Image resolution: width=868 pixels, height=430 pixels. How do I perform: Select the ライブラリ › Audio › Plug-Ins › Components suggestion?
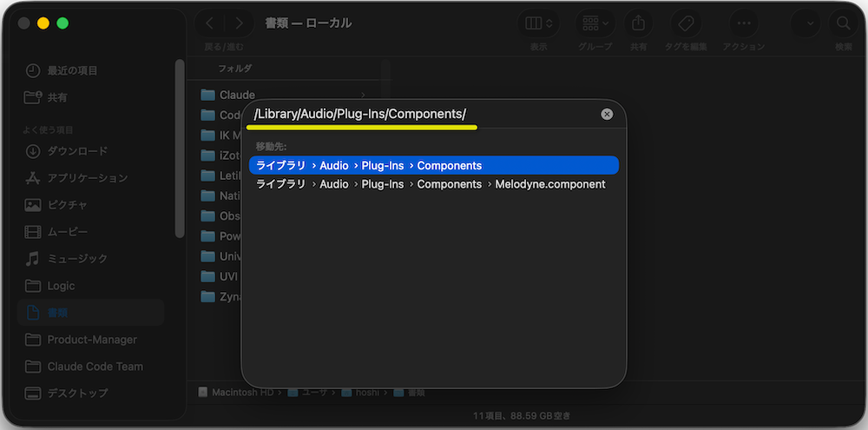click(x=433, y=165)
